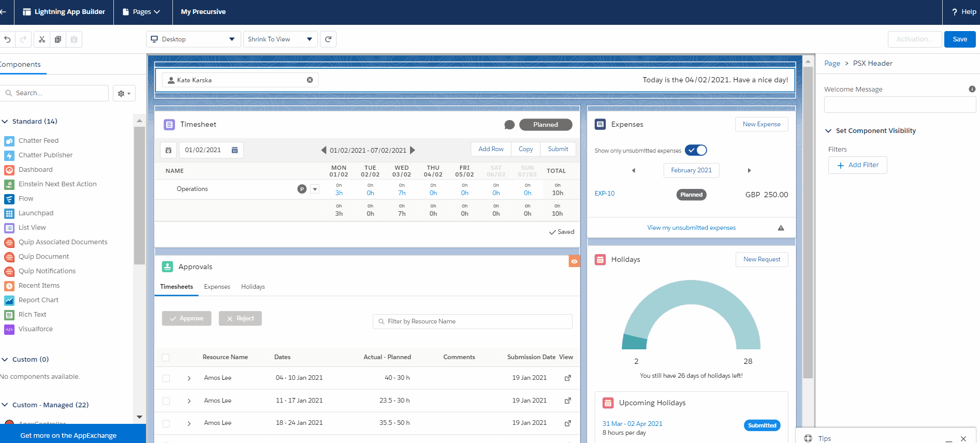Image resolution: width=980 pixels, height=443 pixels.
Task: Clear the Kate Karska user selection
Action: [310, 80]
